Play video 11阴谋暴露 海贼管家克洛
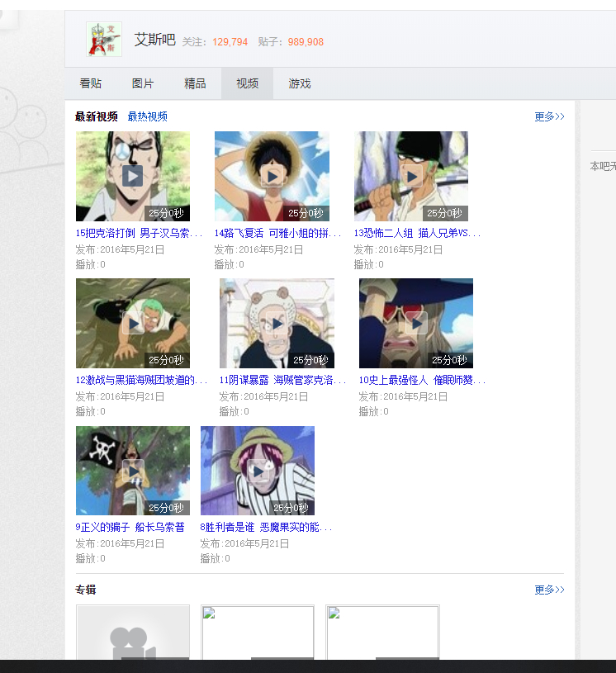The image size is (616, 673). click(x=277, y=323)
